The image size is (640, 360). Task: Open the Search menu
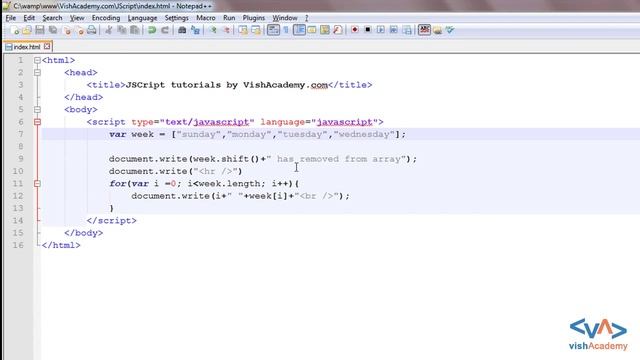(x=52, y=18)
